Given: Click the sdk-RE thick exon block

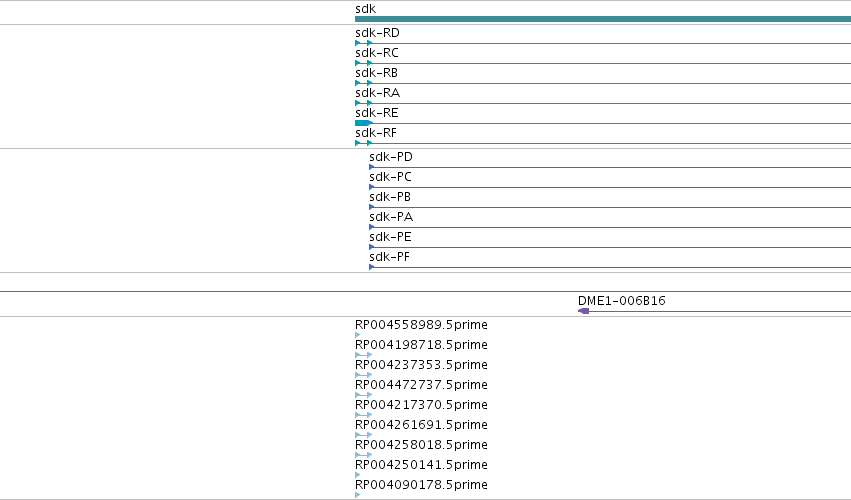Looking at the screenshot, I should [x=363, y=123].
